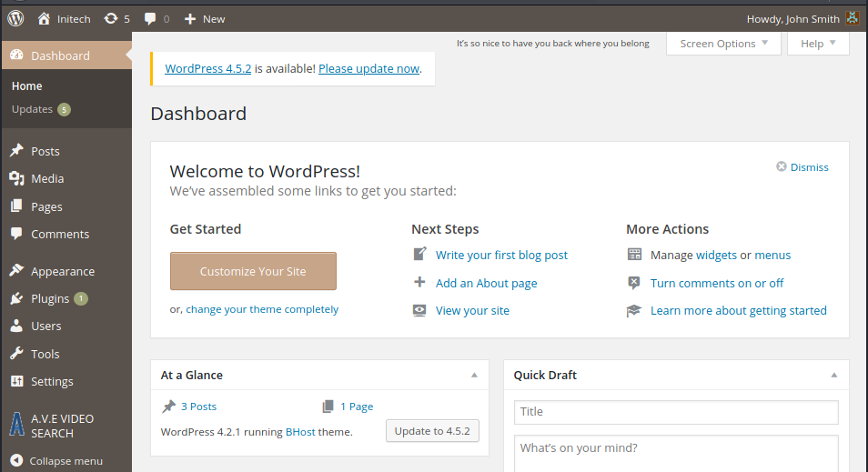Expand the Screen Options dropdown
The image size is (868, 472).
pos(723,44)
